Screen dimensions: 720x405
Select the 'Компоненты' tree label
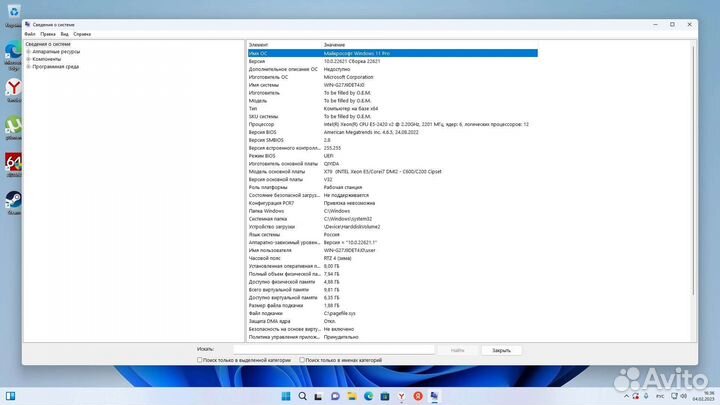46,59
